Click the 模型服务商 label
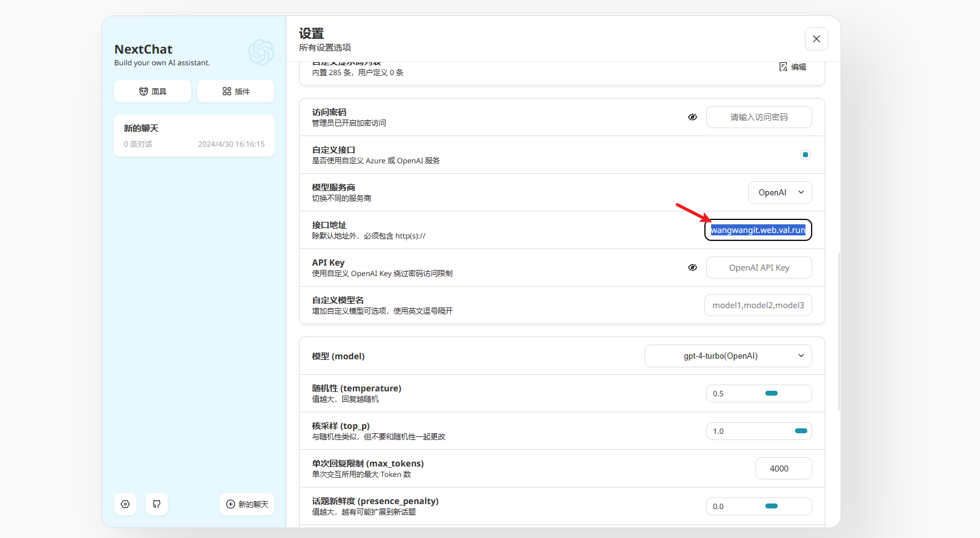 334,187
